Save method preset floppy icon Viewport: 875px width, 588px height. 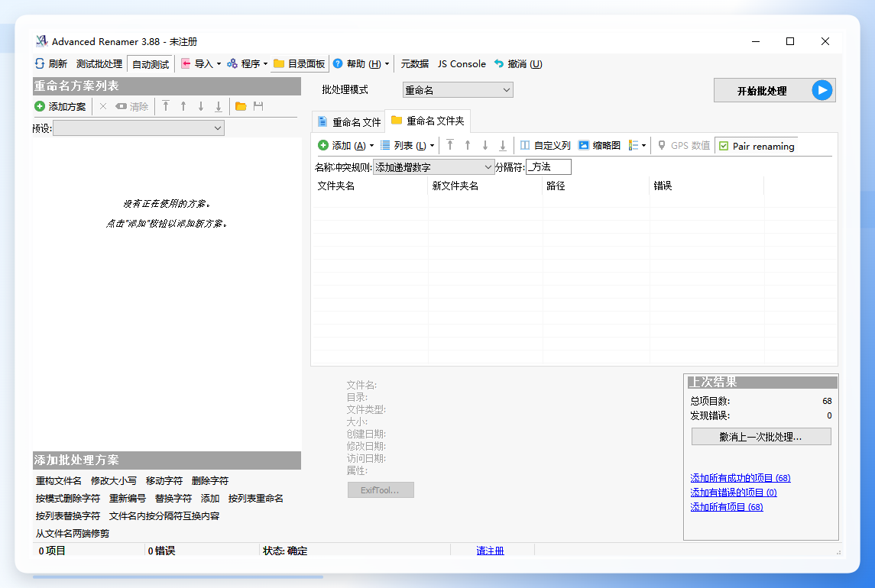pos(258,106)
